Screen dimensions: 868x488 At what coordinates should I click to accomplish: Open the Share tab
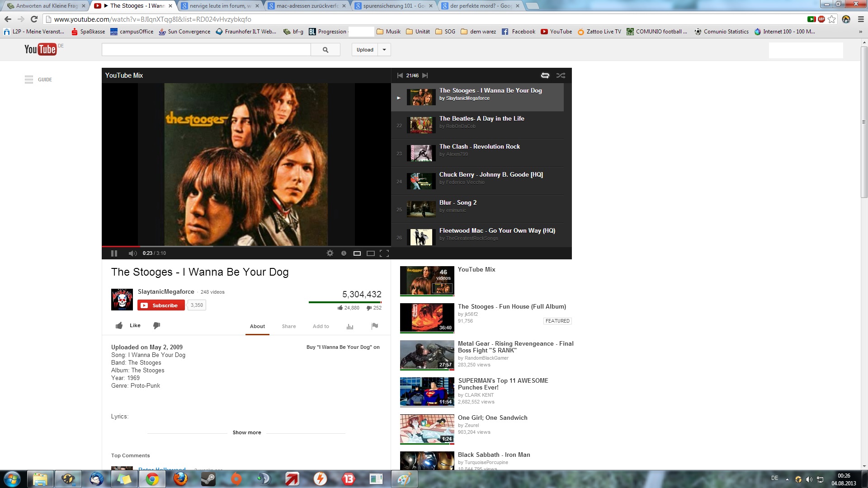coord(289,326)
